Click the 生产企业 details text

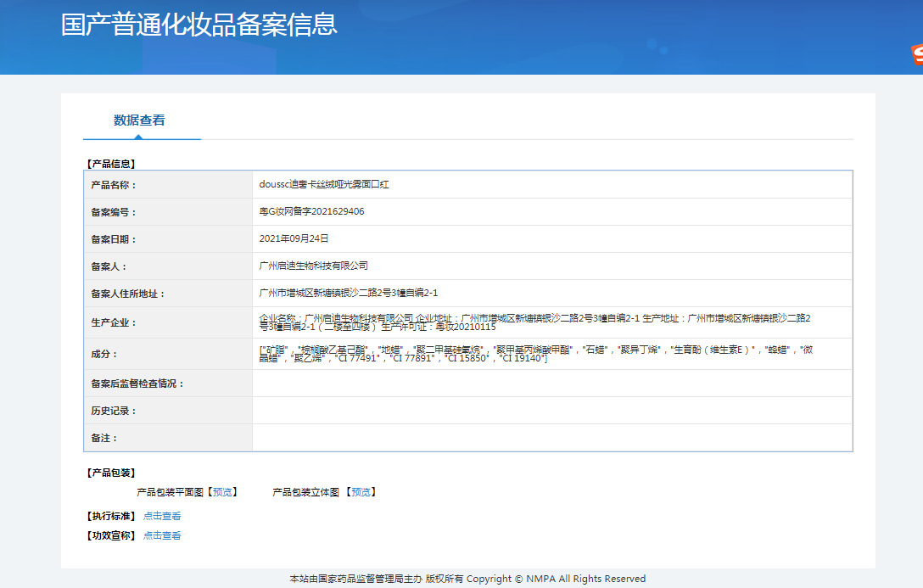pos(534,322)
